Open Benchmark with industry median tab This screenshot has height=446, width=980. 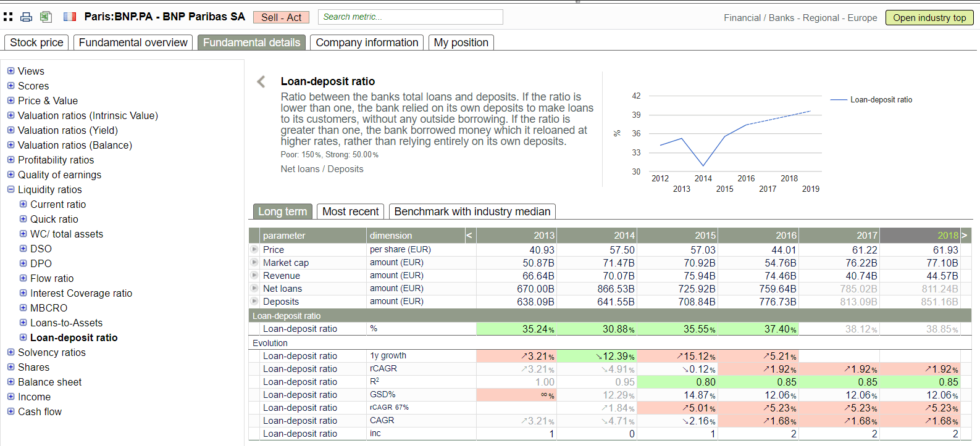pyautogui.click(x=472, y=212)
